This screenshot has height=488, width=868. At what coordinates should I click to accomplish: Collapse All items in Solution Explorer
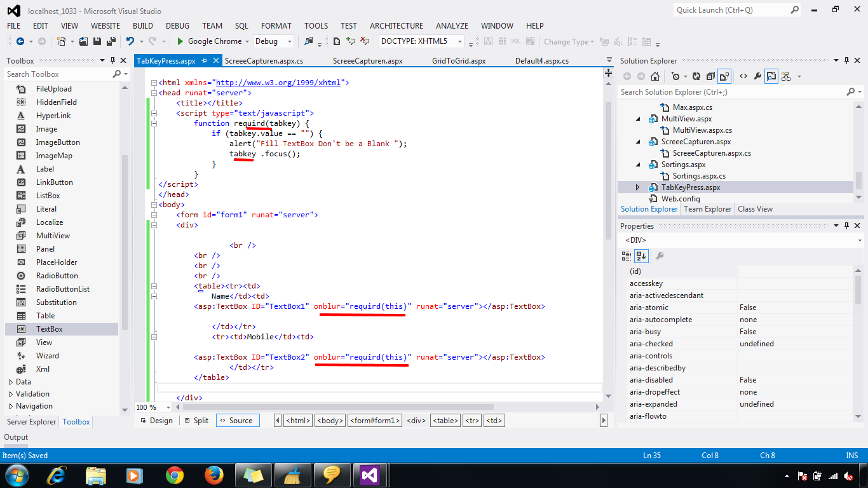[710, 76]
